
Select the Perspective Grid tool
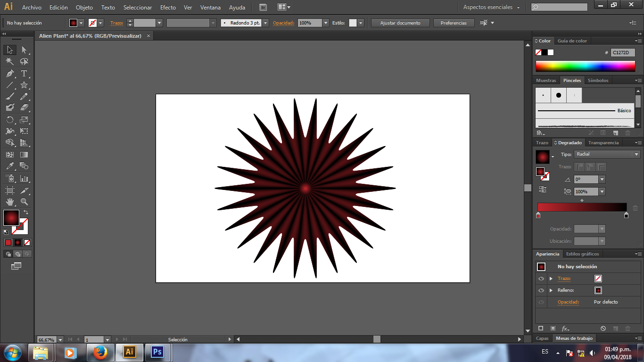[x=24, y=143]
